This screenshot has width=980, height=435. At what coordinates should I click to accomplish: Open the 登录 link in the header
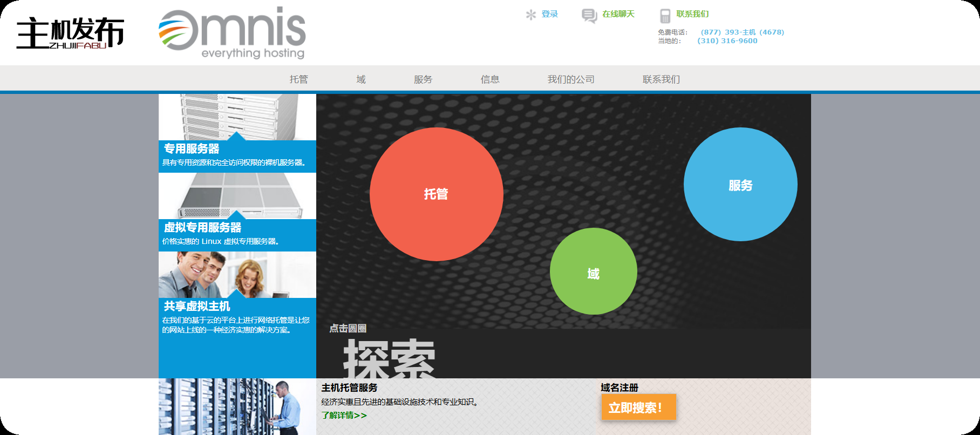(x=550, y=14)
